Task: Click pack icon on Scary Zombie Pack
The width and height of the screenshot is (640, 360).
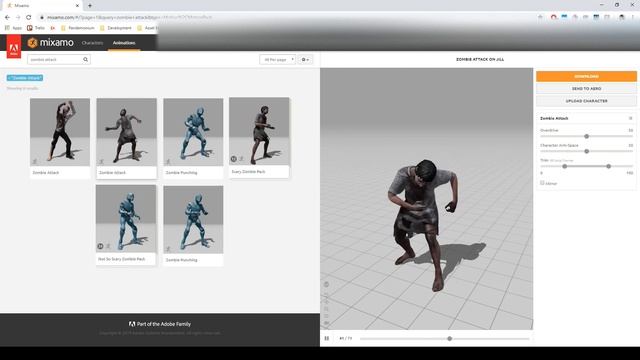Action: coord(233,159)
